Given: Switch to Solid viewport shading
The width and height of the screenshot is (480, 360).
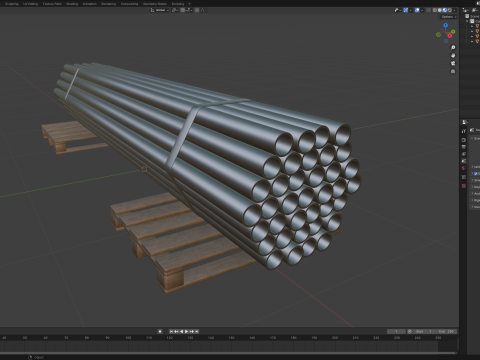Looking at the screenshot, I should (x=440, y=10).
